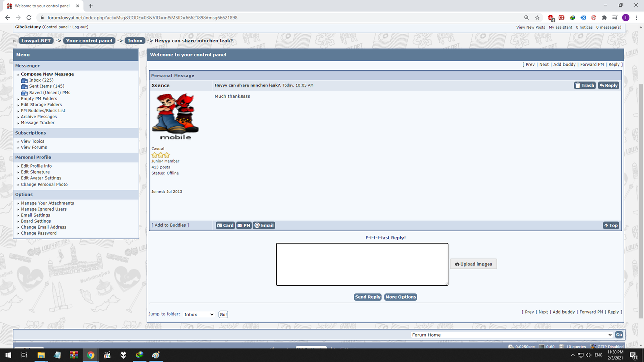The height and width of the screenshot is (362, 644).
Task: Open More Options for the reply
Action: [400, 297]
